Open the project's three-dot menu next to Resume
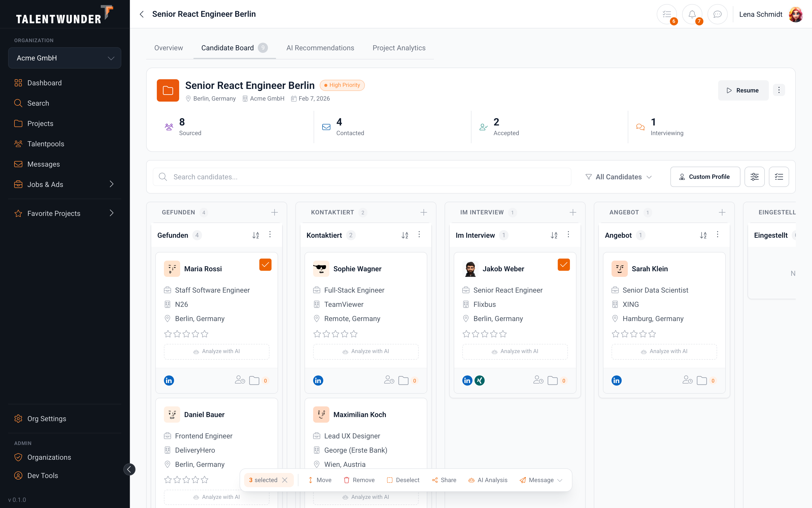Viewport: 812px width, 508px height. point(779,90)
